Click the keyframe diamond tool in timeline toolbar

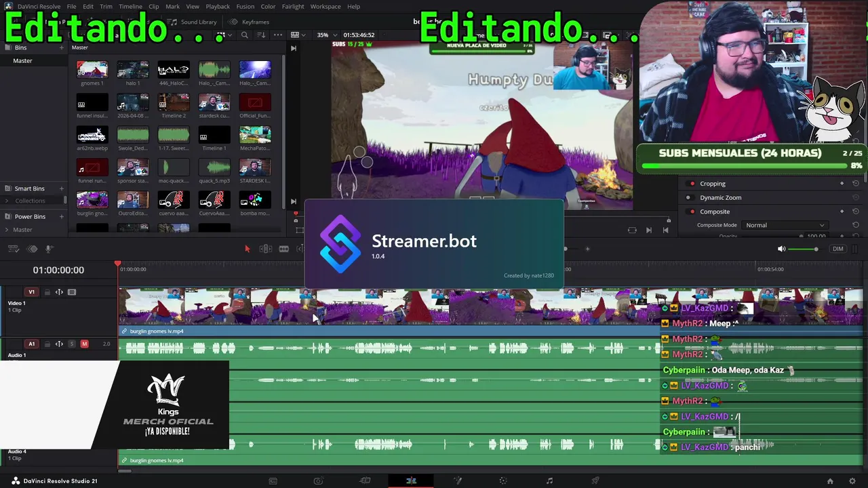click(32, 249)
